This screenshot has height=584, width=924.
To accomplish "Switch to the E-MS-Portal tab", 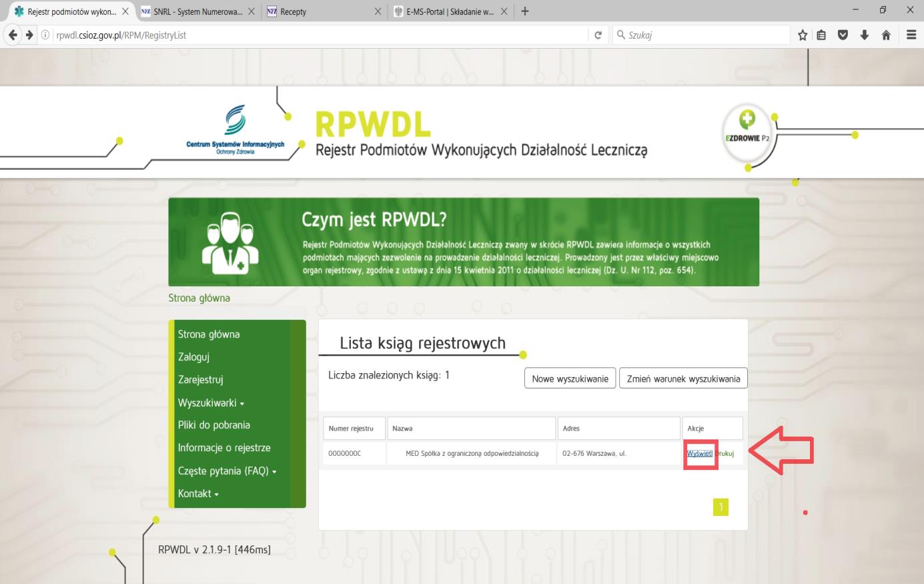I will tap(450, 11).
